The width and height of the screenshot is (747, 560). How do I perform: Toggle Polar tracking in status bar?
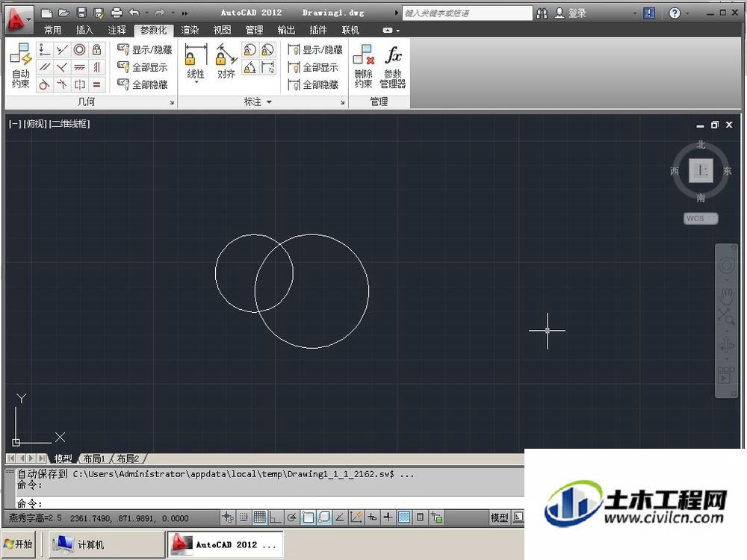pos(291,517)
